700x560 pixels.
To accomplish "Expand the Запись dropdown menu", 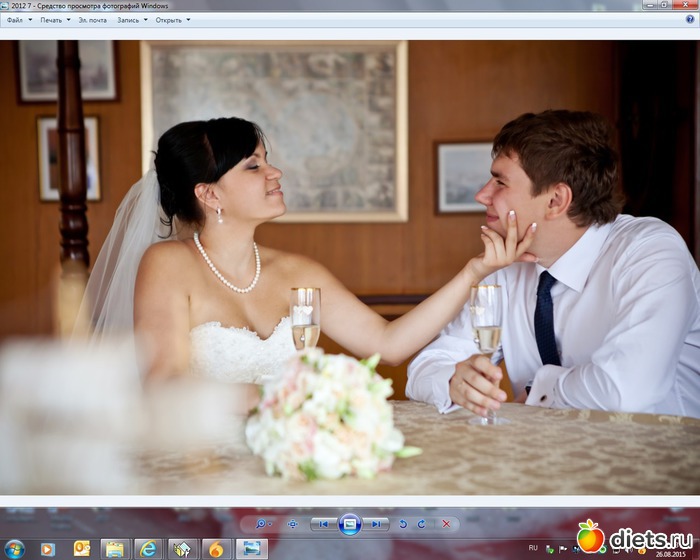I will (x=132, y=19).
